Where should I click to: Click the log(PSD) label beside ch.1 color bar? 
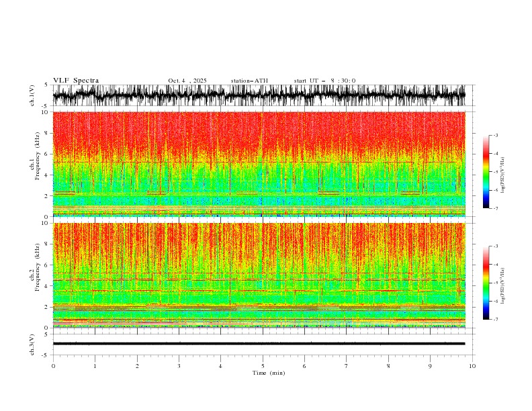(x=502, y=175)
